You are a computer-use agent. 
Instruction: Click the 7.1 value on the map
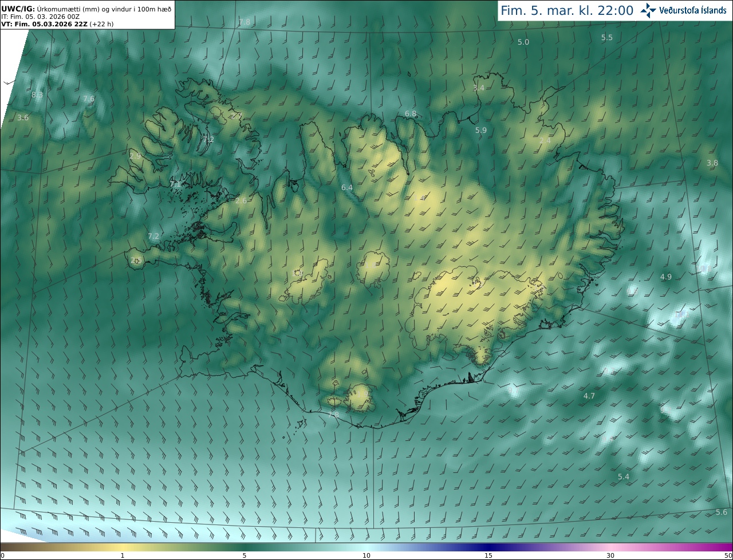176,184
